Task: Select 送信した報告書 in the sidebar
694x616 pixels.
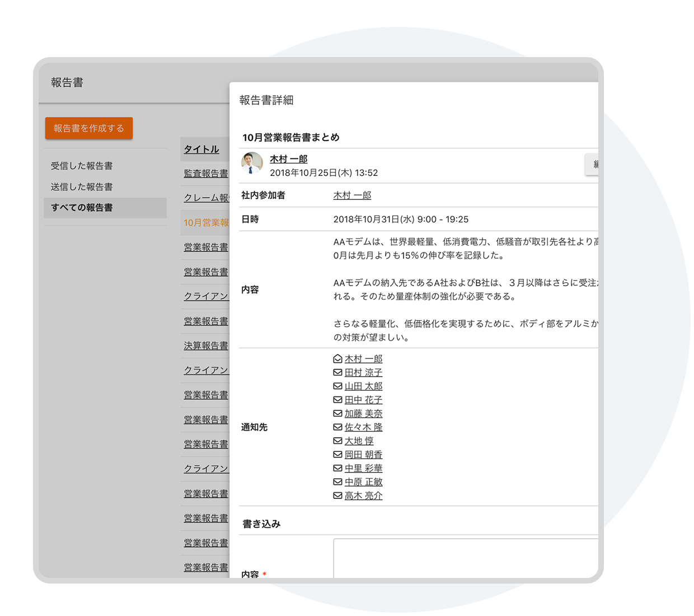Action: click(x=83, y=186)
